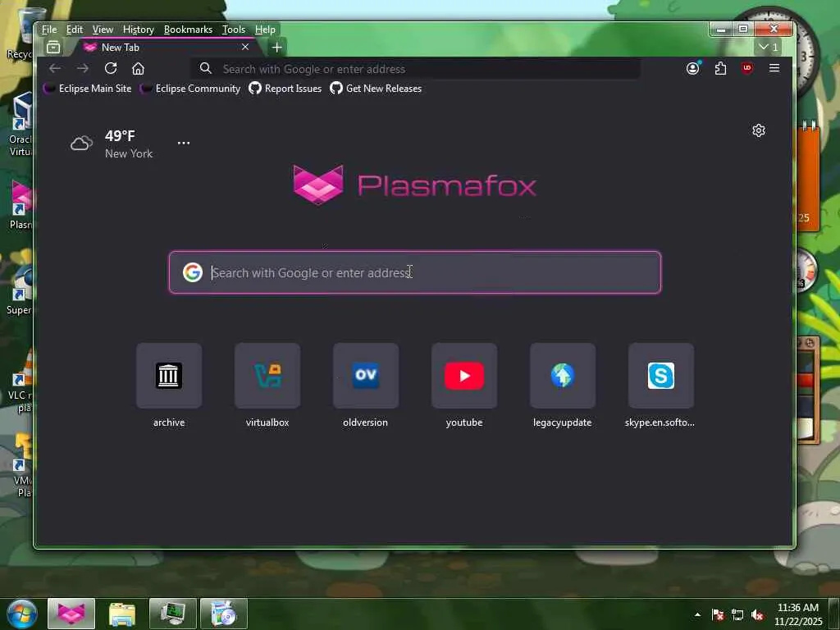
Task: Open the hamburger application menu
Action: (x=774, y=68)
